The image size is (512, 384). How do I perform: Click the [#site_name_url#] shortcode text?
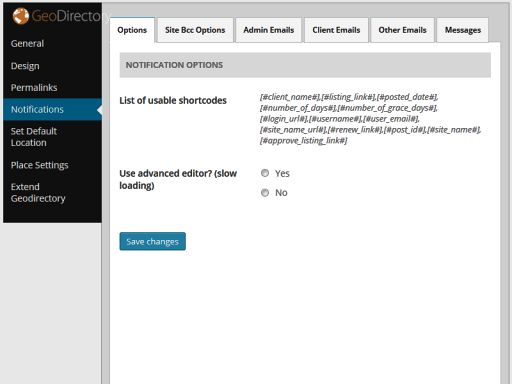coord(293,130)
